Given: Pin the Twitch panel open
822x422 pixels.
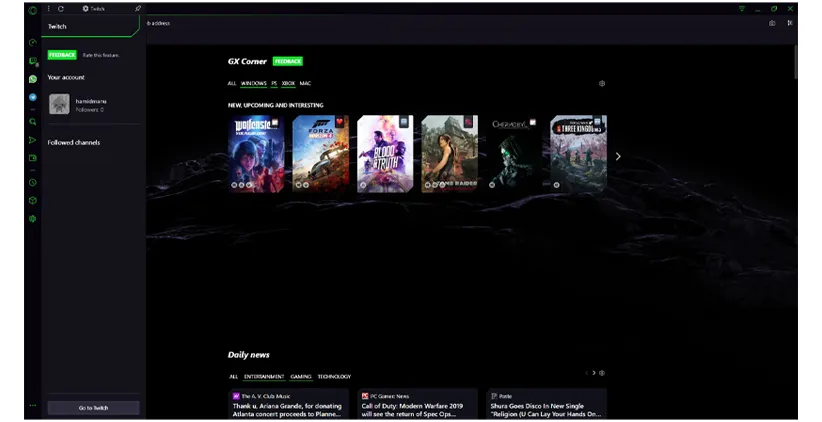Looking at the screenshot, I should 138,8.
